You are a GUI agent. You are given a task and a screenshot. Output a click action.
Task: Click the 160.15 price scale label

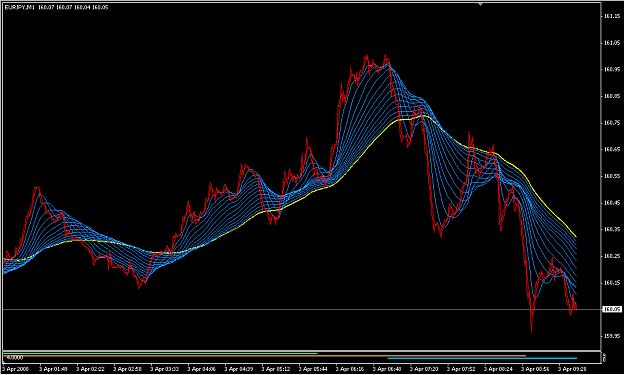coord(612,283)
